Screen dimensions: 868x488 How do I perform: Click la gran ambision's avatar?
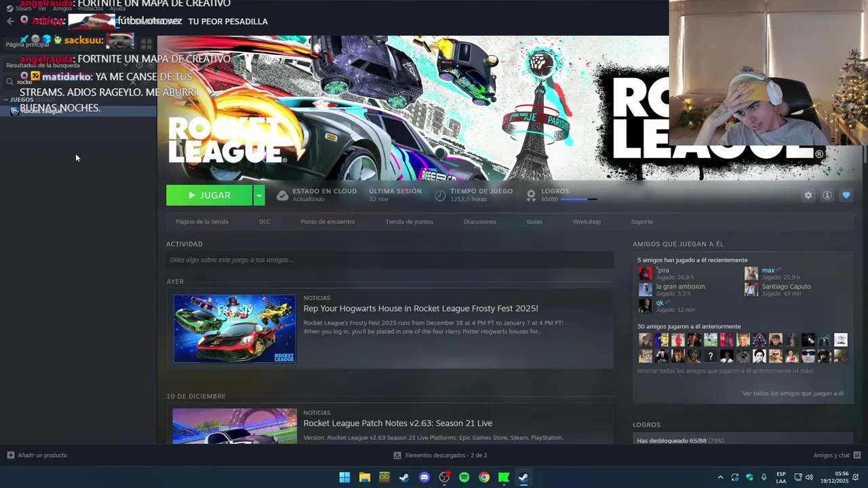(645, 289)
